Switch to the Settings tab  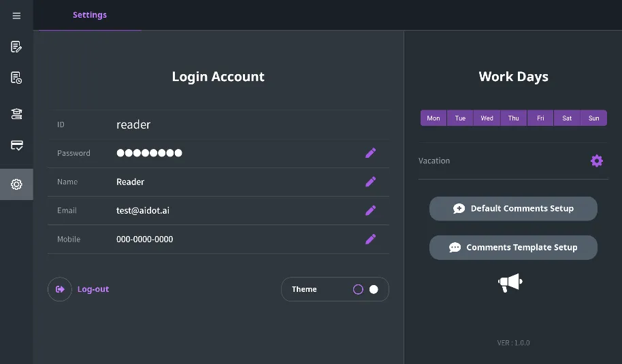[x=90, y=15]
